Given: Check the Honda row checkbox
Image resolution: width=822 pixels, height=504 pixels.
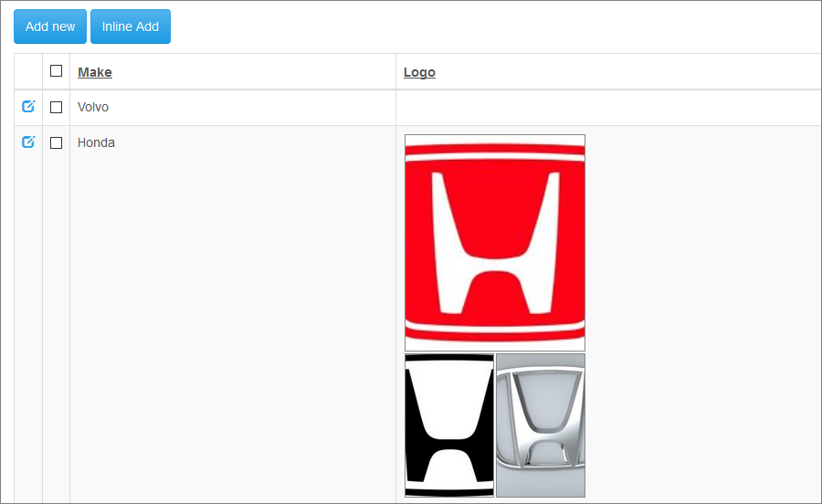Looking at the screenshot, I should [57, 142].
